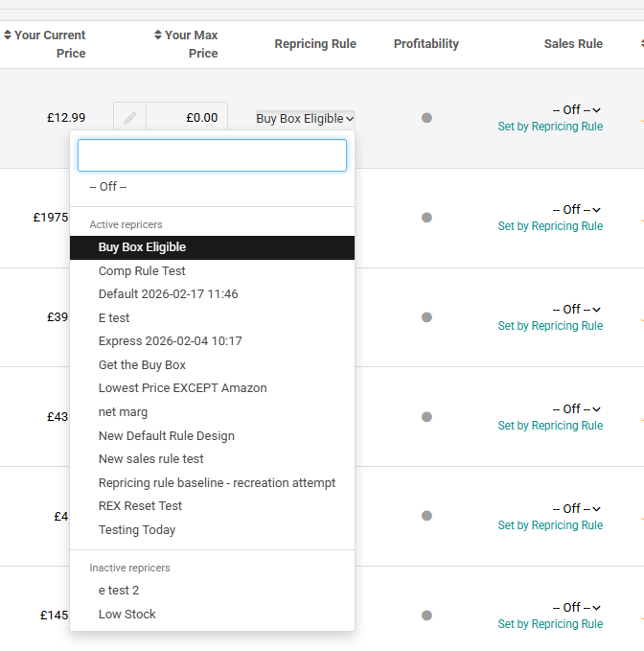The height and width of the screenshot is (651, 644).
Task: Choose net marg repricer
Action: point(212,412)
